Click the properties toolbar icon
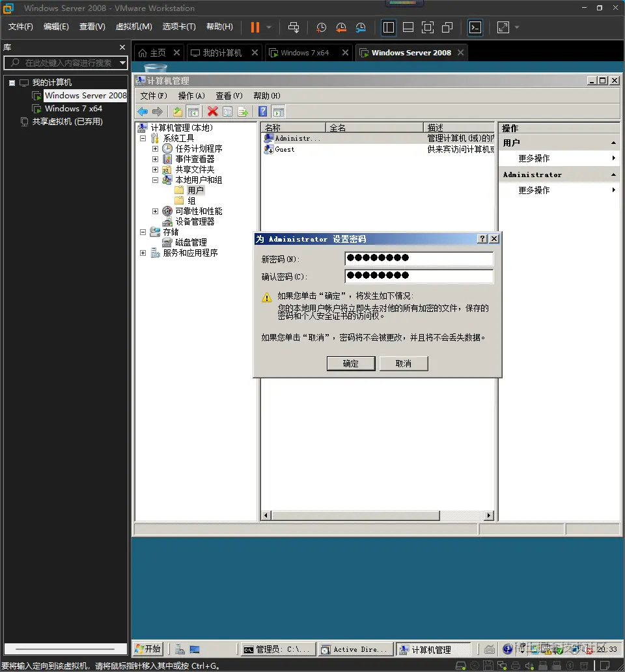This screenshot has width=625, height=672. (227, 112)
